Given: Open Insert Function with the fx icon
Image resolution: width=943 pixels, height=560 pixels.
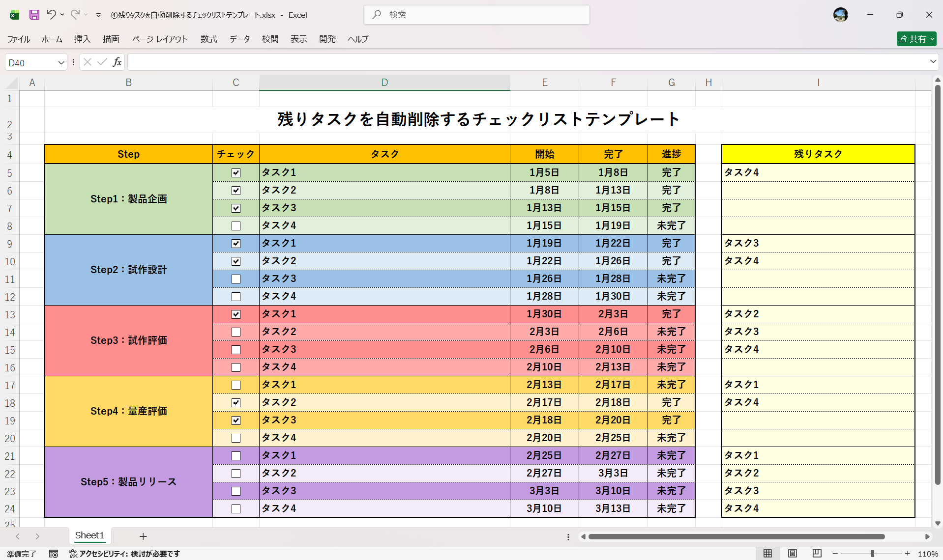Looking at the screenshot, I should 117,62.
